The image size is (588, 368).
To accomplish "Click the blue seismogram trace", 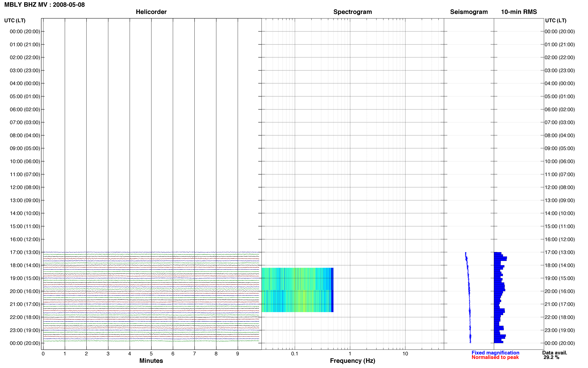I will point(468,297).
